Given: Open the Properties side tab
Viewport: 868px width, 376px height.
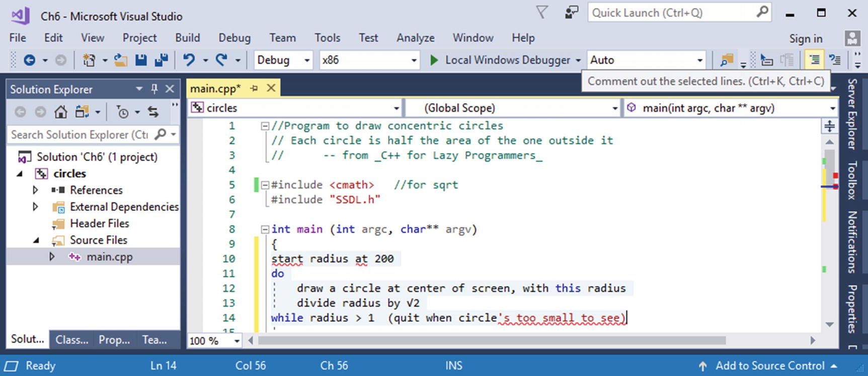Looking at the screenshot, I should (852, 309).
